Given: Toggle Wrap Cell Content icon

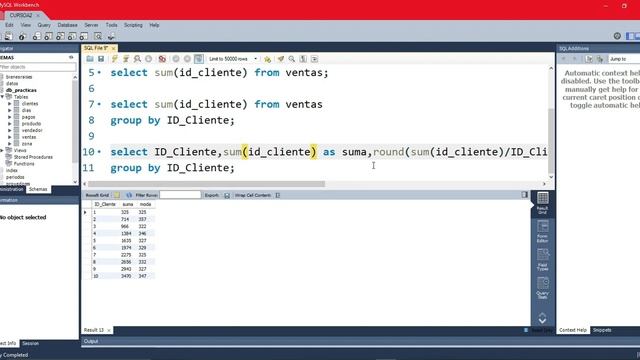Looking at the screenshot, I should pyautogui.click(x=278, y=196).
